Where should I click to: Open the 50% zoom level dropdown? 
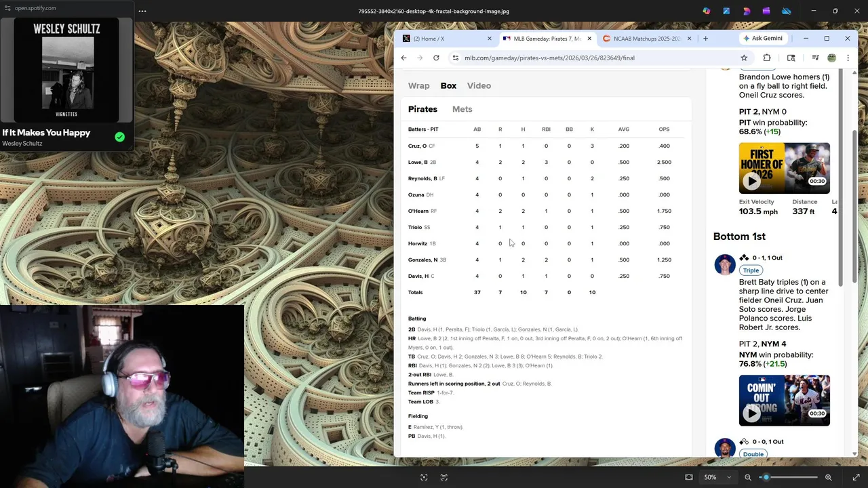tap(717, 477)
